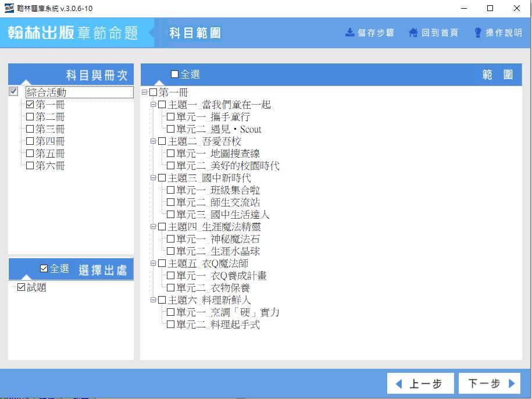Uncheck the 綜合活動 subject checkbox
The height and width of the screenshot is (399, 532).
click(13, 91)
